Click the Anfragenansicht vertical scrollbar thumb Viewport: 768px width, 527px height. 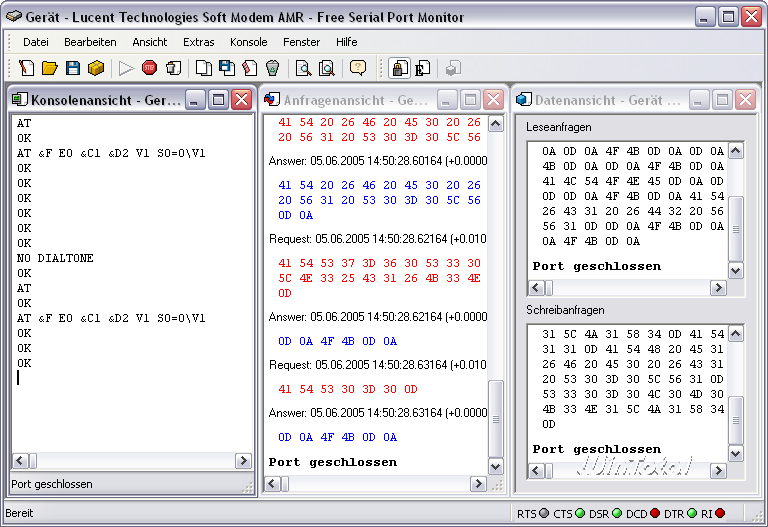point(495,417)
